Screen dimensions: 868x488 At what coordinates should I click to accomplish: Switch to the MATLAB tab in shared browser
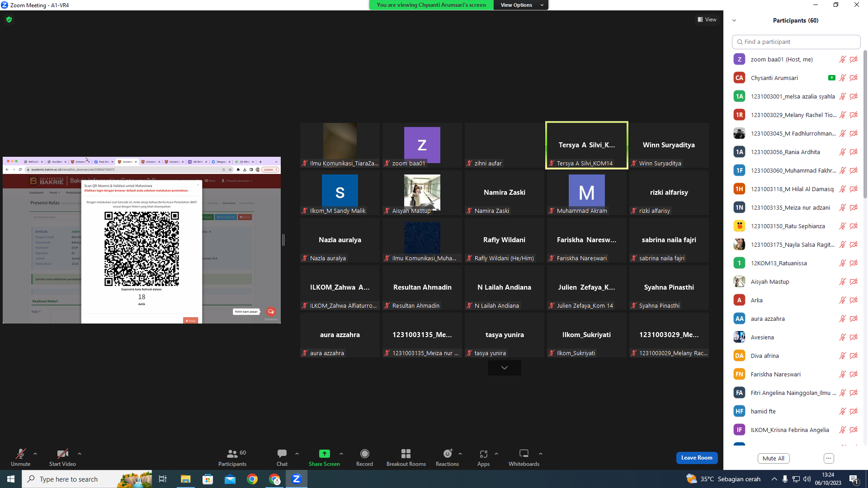(33, 162)
